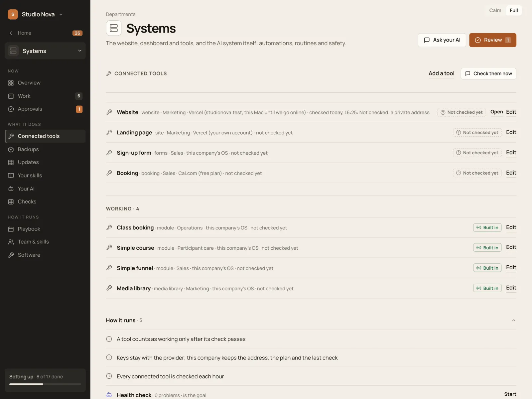Click the info icon beside 'Keys stay with the provider'
532x399 pixels.
tap(109, 358)
